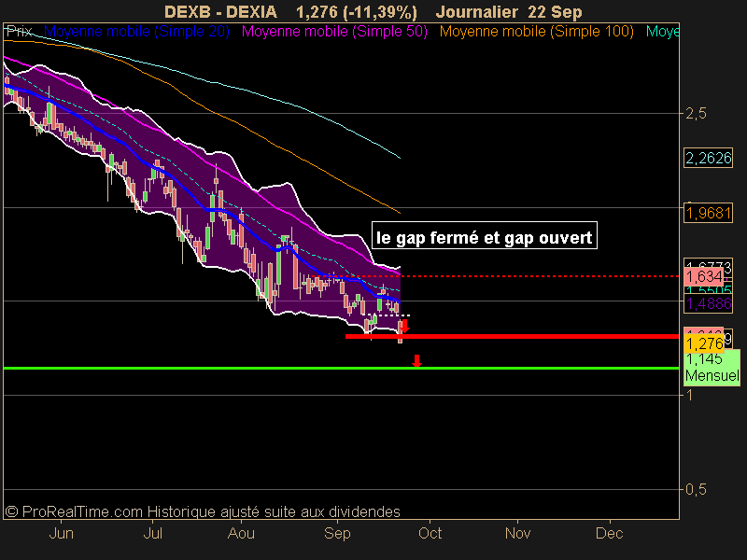Click the 'Sep' time axis label
This screenshot has height=560, width=747.
pos(337,533)
